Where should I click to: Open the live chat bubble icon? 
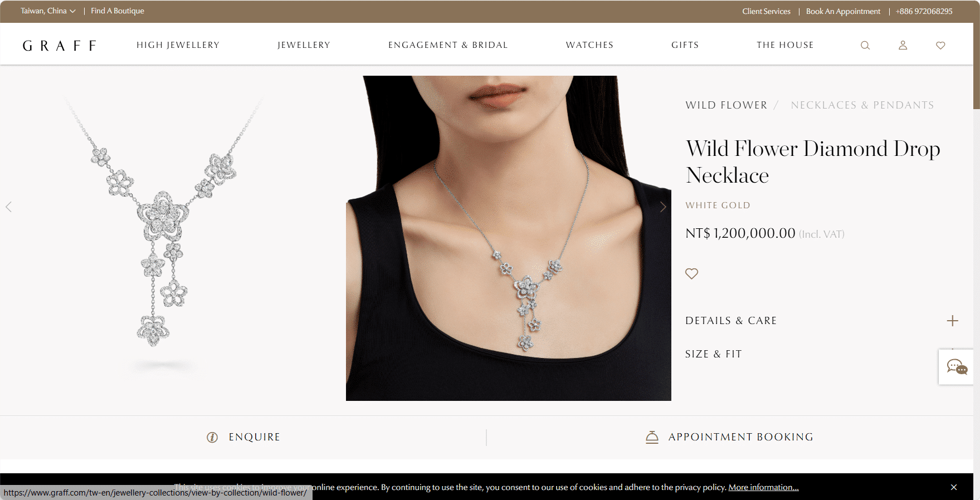[x=957, y=367]
